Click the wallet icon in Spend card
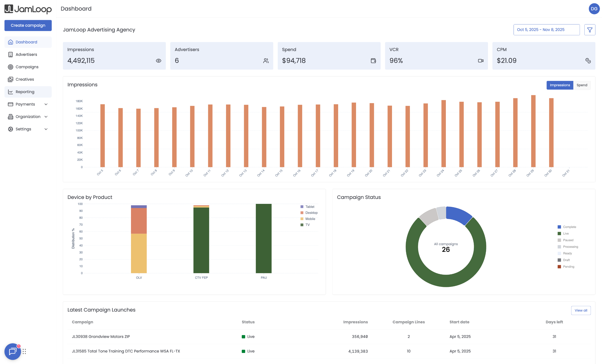 (373, 61)
